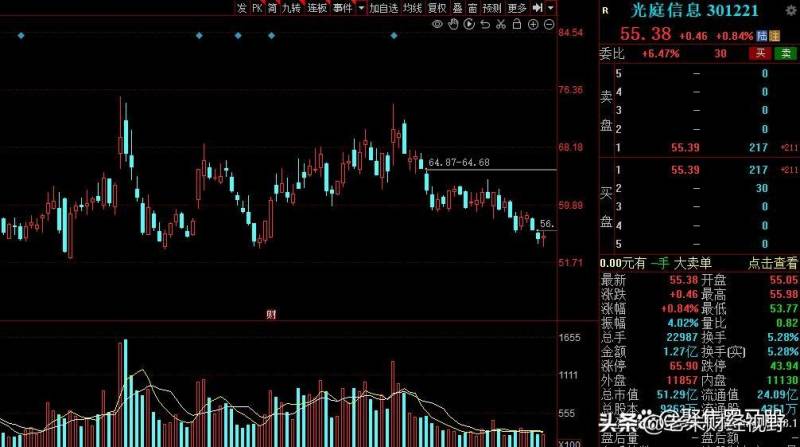Viewport: 800px width, 447px height.
Task: Click the 发 toolbar button
Action: pyautogui.click(x=242, y=8)
